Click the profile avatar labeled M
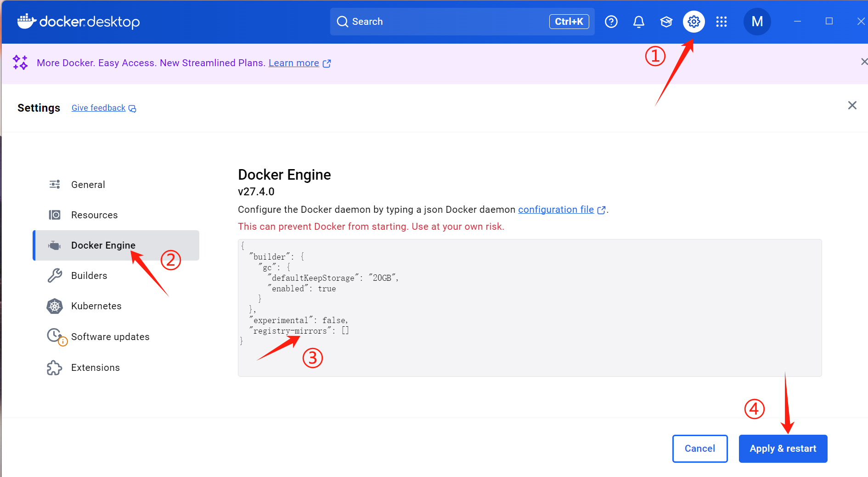Screen dimensions: 868x477 click(x=757, y=21)
